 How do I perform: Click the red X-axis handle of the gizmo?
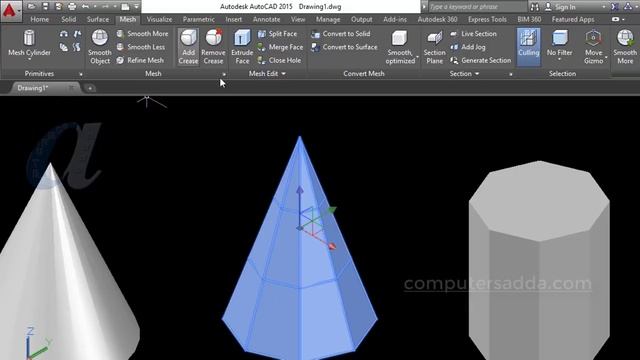tap(332, 246)
